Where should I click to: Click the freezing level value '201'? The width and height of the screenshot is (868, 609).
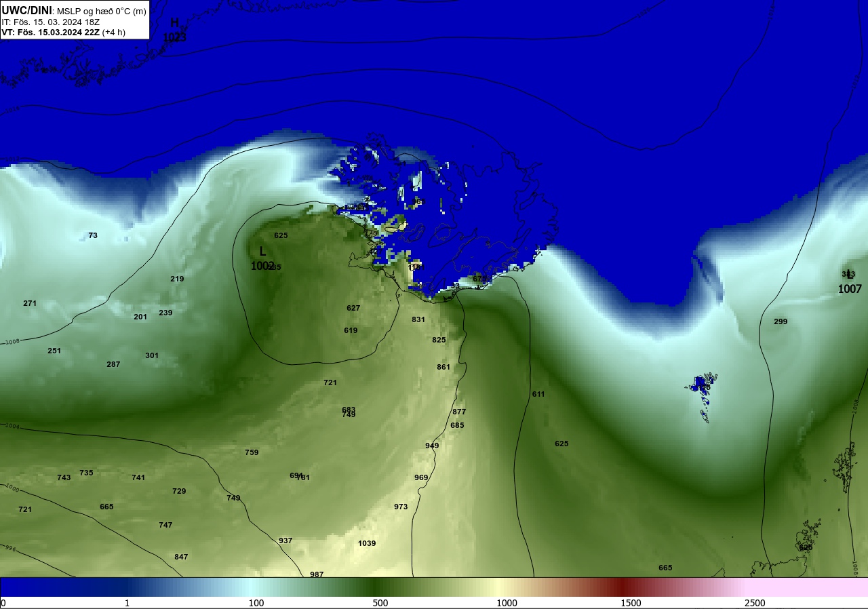pyautogui.click(x=140, y=317)
